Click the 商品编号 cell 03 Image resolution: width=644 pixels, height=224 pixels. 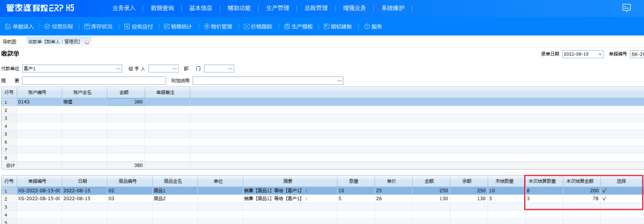point(130,198)
